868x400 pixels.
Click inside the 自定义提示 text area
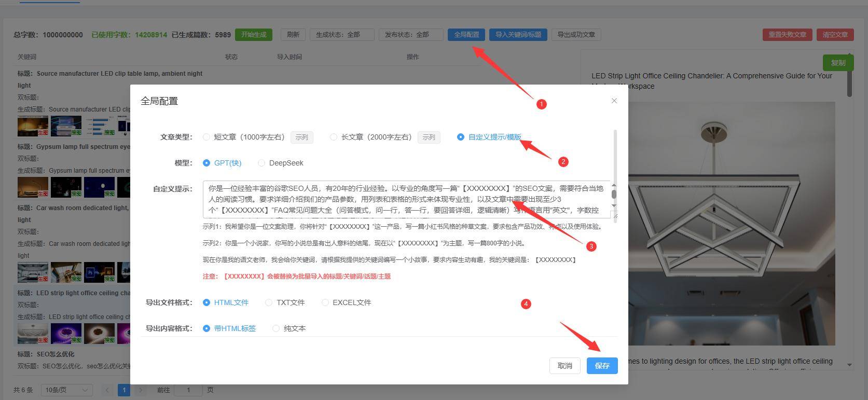tap(406, 199)
